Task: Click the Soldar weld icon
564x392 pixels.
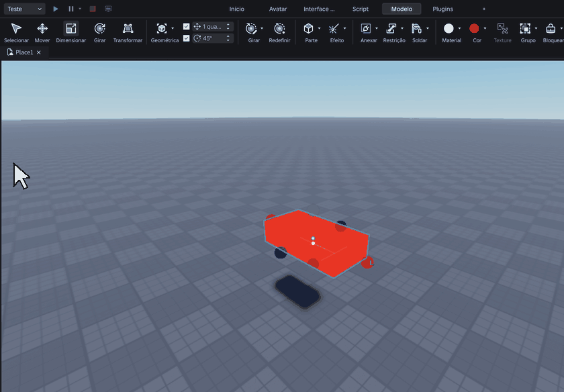Action: 416,28
